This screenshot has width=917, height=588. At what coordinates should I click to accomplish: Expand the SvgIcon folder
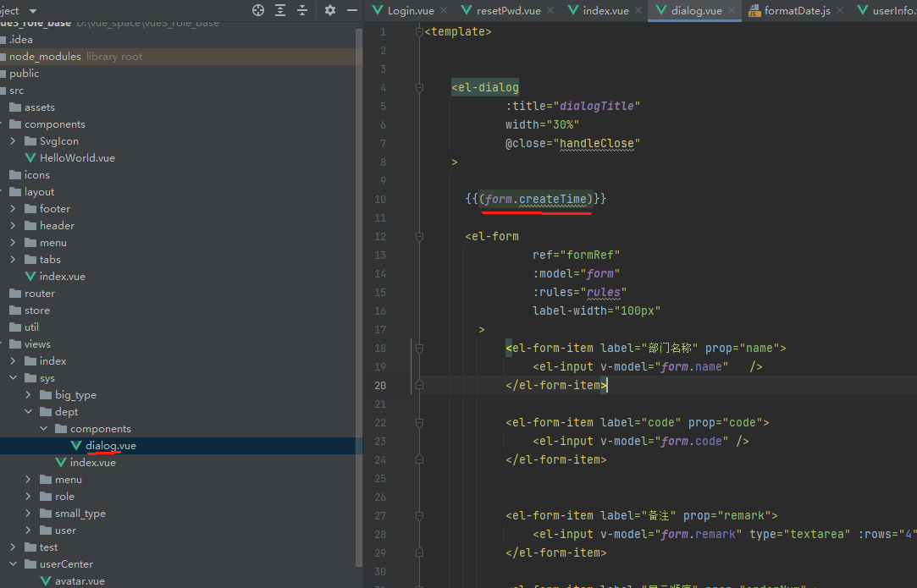point(13,140)
